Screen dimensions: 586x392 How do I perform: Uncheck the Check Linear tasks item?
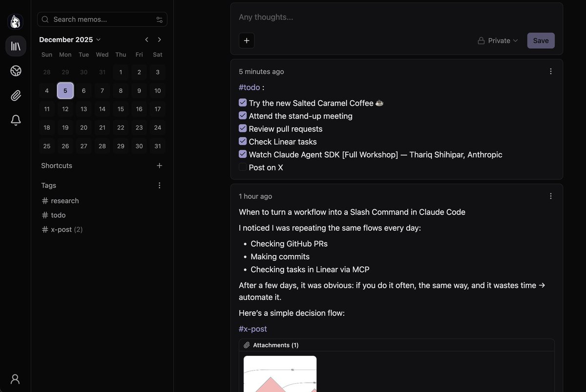[243, 141]
